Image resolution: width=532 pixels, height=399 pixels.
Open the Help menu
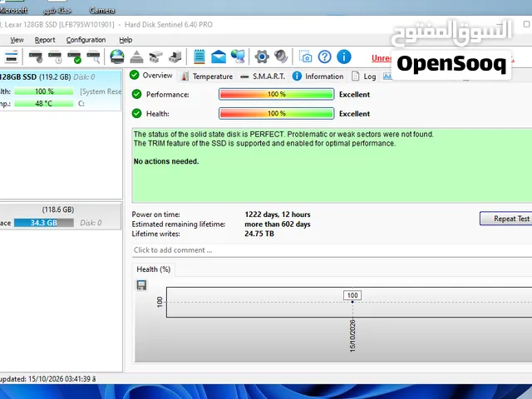pos(126,40)
